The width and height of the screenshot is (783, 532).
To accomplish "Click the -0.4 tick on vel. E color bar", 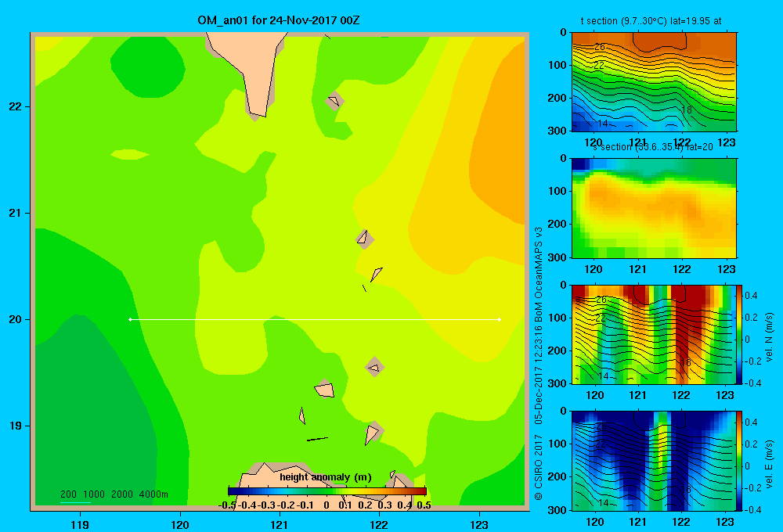I will [752, 509].
